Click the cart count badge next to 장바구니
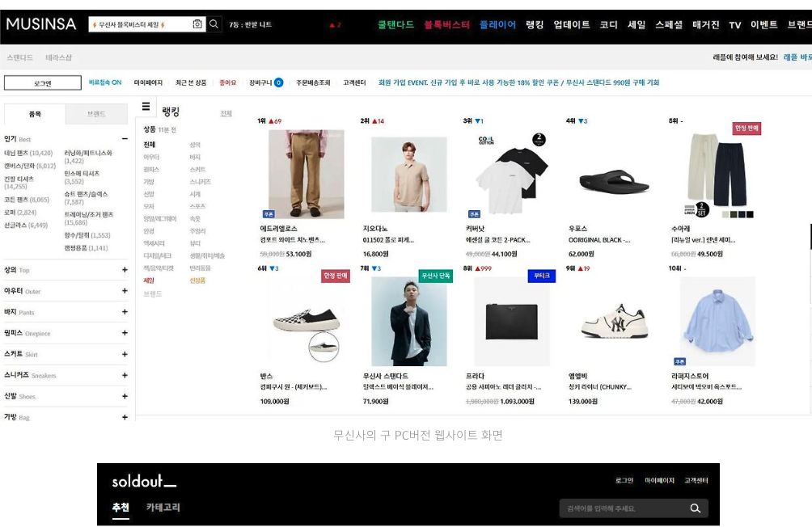The width and height of the screenshot is (812, 527). click(x=278, y=82)
